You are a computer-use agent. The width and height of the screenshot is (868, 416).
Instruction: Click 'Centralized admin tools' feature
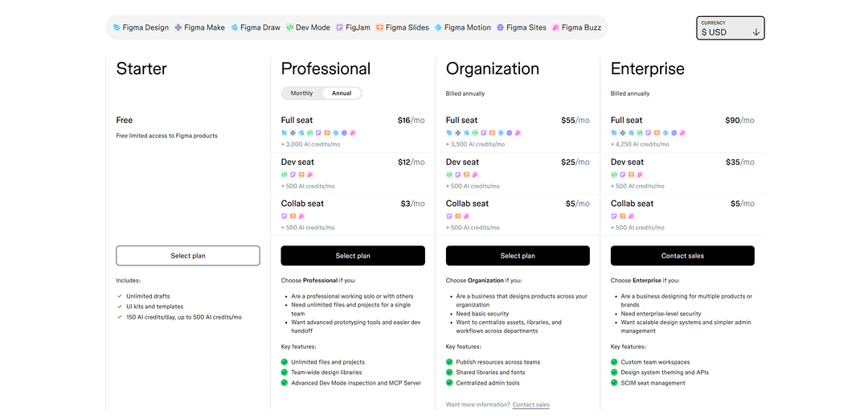[x=488, y=383]
